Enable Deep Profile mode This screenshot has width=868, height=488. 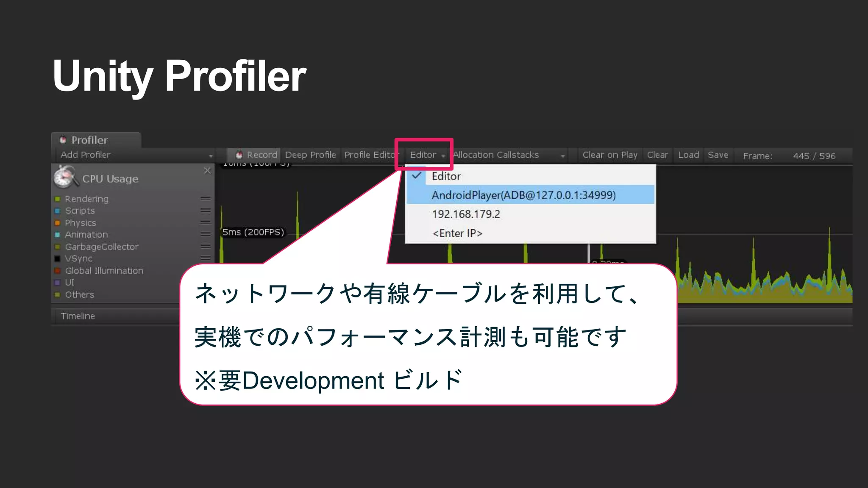310,155
